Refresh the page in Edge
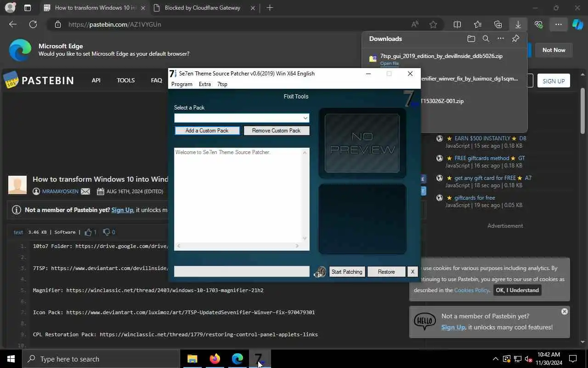 coord(33,24)
